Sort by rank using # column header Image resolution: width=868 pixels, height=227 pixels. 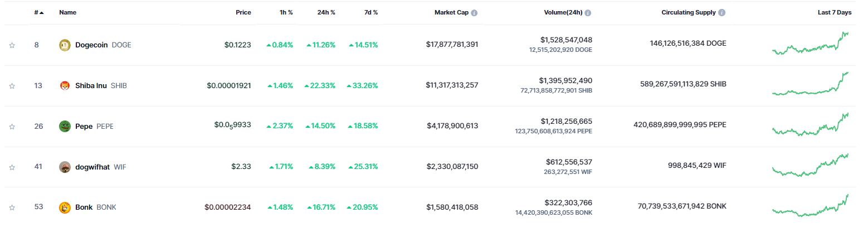[x=38, y=12]
